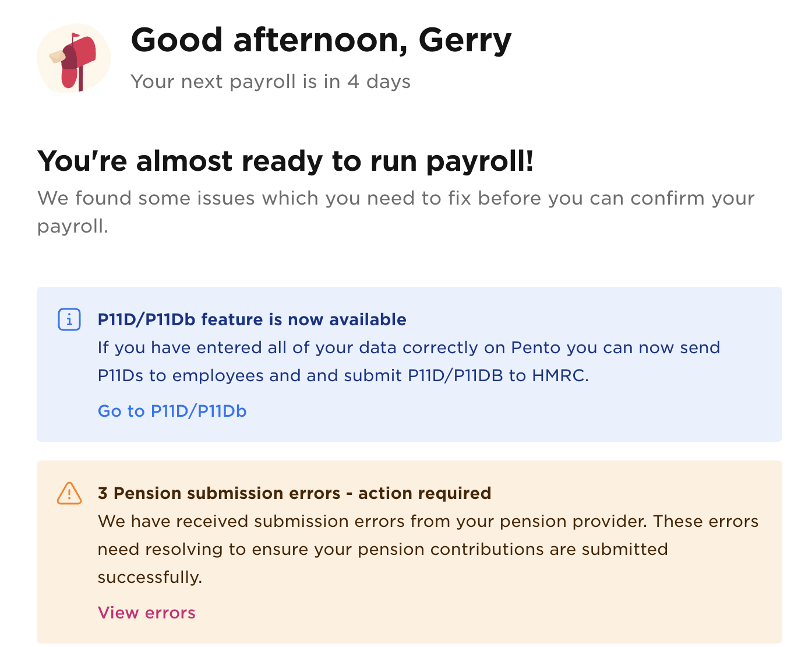Viewport: 812px width, 647px height.
Task: Click the word 'payroll.' under the heading
Action: (73, 226)
